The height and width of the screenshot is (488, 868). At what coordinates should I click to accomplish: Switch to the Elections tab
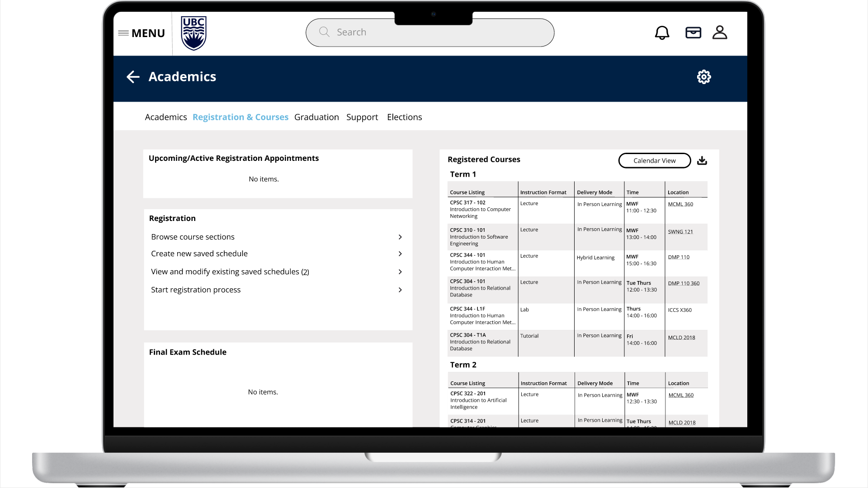coord(404,117)
